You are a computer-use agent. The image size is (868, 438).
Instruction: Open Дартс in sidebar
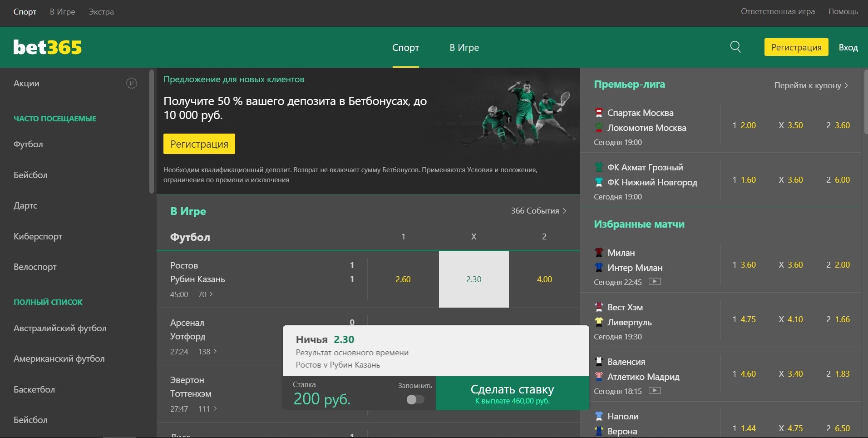[x=25, y=205]
